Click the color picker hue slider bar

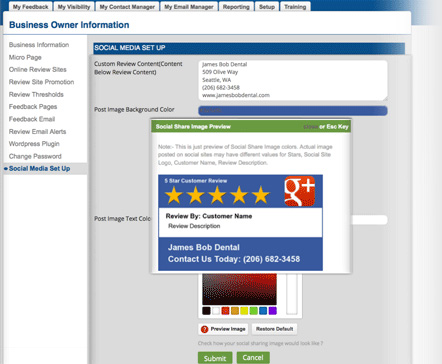click(292, 294)
